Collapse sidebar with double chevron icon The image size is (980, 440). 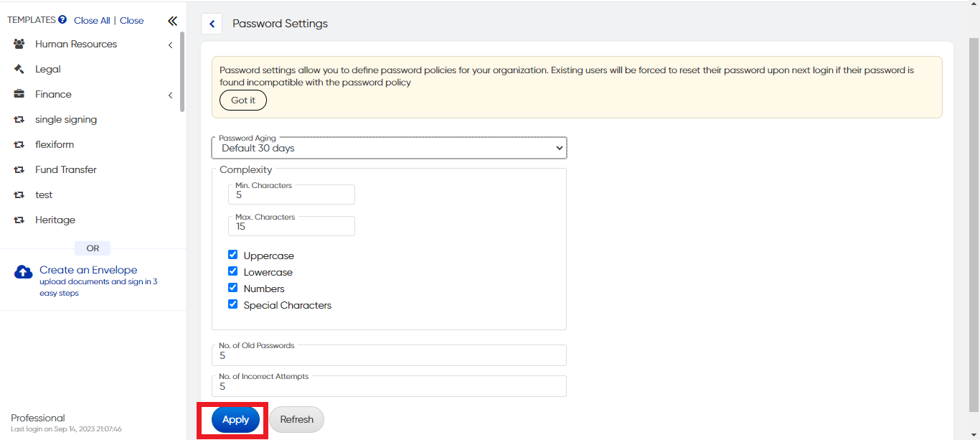coord(172,21)
